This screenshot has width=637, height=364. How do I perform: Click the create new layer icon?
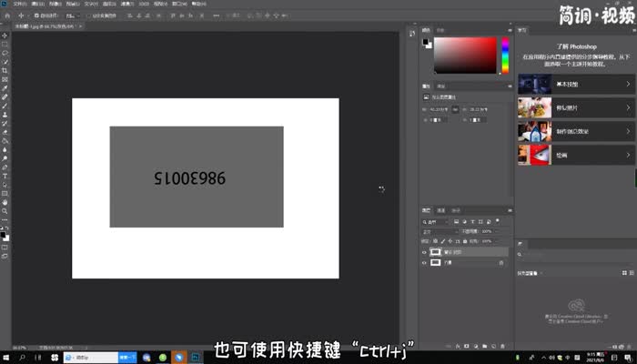[x=491, y=347]
